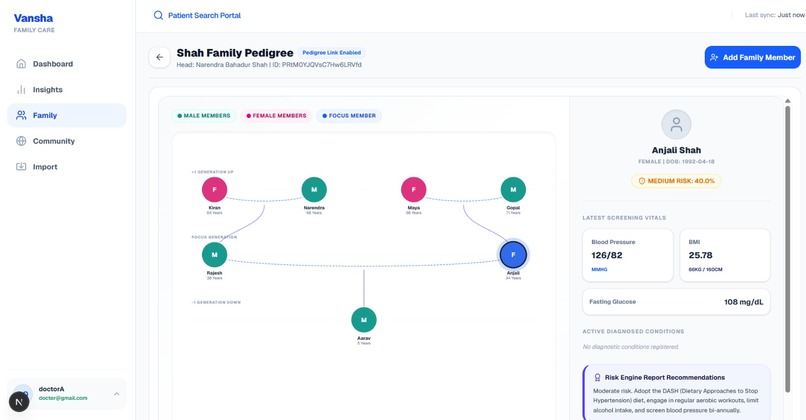The width and height of the screenshot is (806, 420).
Task: Select Kiran's pedigree node
Action: (x=214, y=190)
